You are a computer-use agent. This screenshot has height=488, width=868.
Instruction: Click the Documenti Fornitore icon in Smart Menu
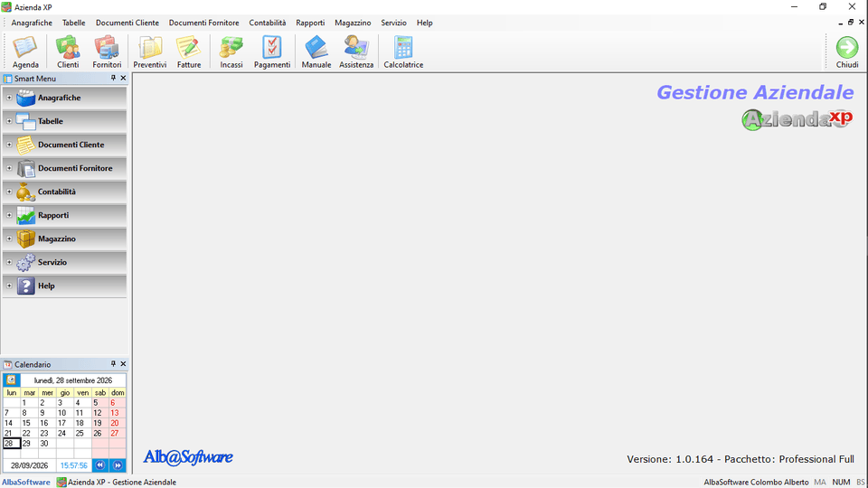25,168
